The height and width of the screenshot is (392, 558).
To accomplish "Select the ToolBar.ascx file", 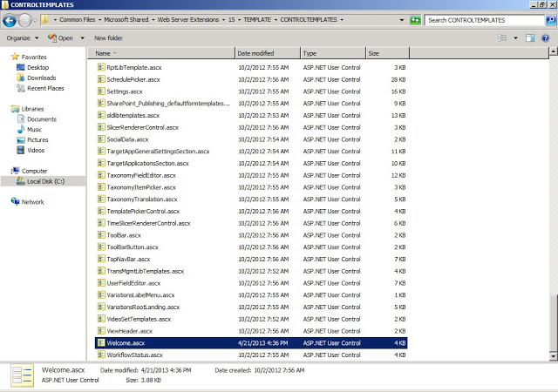I will 123,235.
